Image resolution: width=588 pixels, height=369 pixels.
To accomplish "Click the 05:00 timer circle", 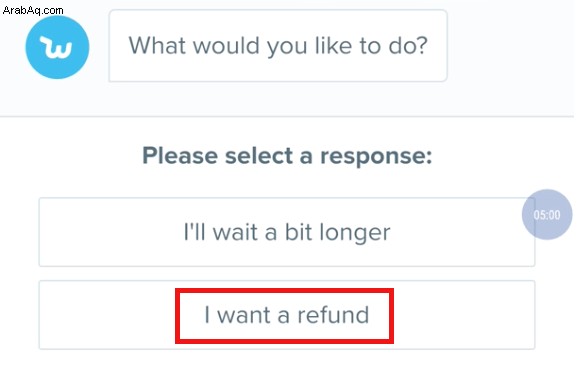I will [547, 214].
